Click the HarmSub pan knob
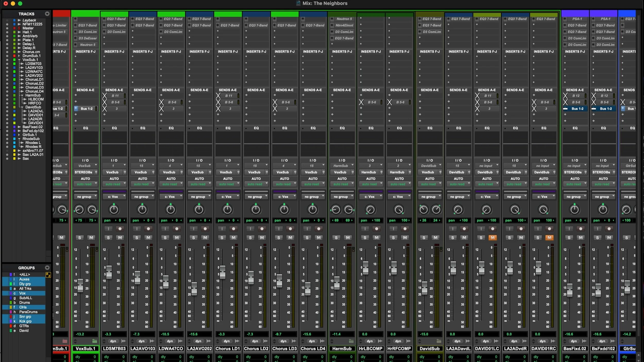This screenshot has width=644, height=362. 336,210
